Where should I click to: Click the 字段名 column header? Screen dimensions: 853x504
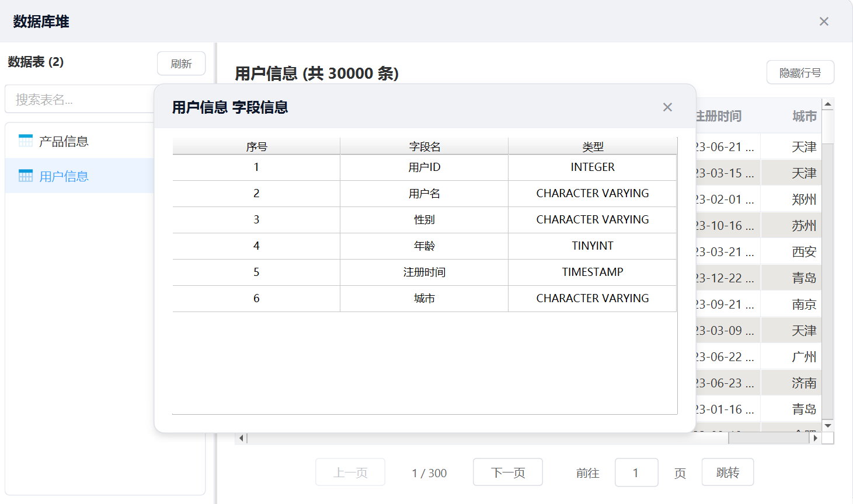(x=424, y=146)
